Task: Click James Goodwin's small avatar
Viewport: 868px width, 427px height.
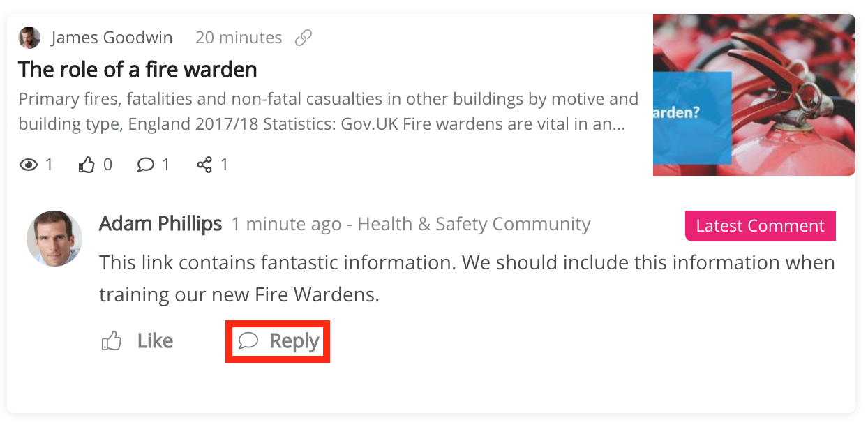Action: (x=29, y=38)
